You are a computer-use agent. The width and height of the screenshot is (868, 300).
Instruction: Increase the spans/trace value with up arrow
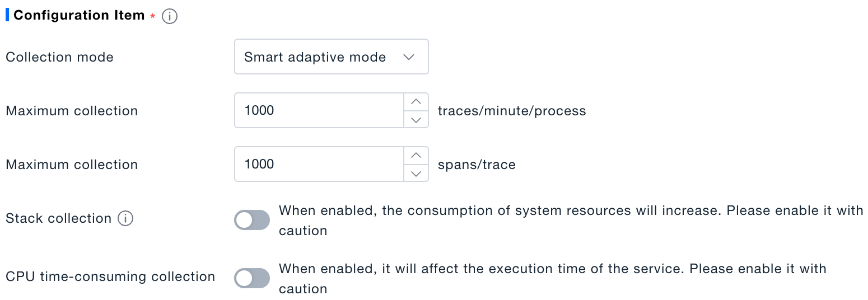pos(416,156)
